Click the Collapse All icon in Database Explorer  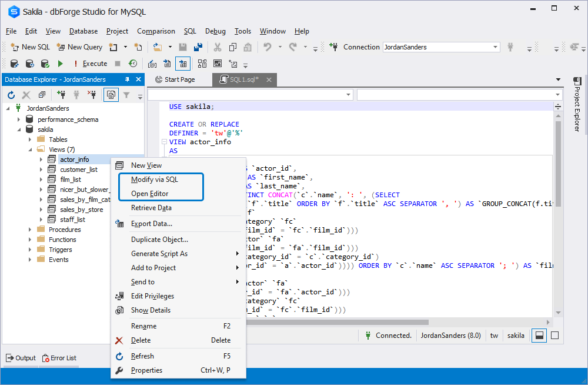coord(42,95)
